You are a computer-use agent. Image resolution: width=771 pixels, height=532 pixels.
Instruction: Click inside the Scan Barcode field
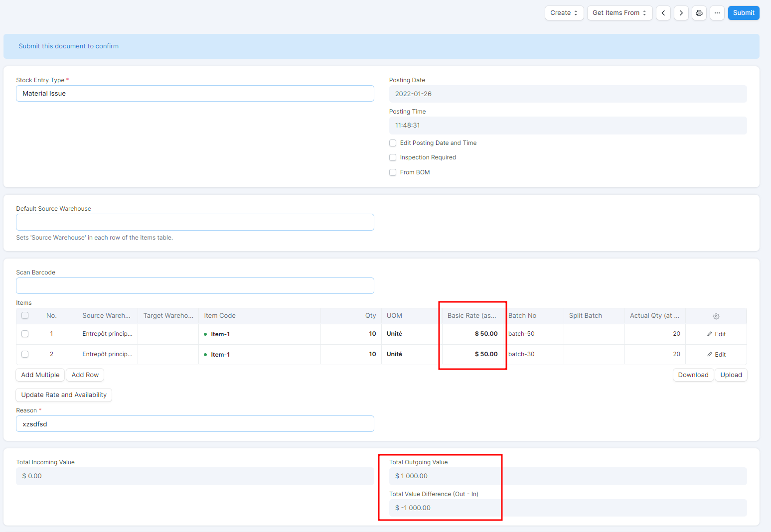click(195, 285)
